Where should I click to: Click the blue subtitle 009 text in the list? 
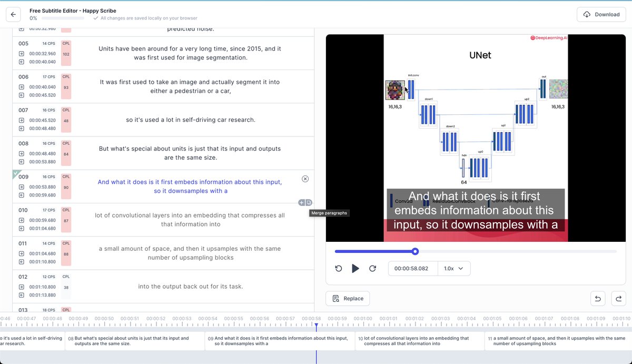[190, 186]
